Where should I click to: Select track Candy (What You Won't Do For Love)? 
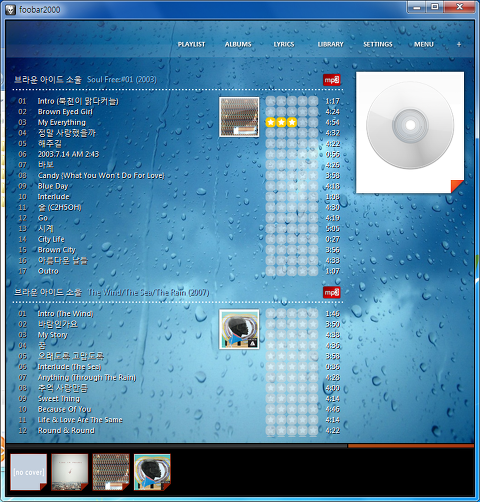coord(101,175)
